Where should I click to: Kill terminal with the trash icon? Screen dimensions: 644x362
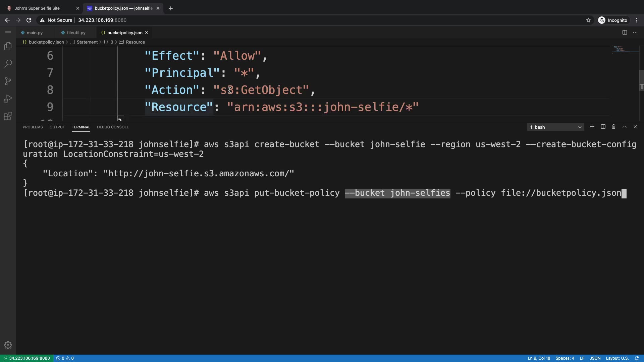613,127
